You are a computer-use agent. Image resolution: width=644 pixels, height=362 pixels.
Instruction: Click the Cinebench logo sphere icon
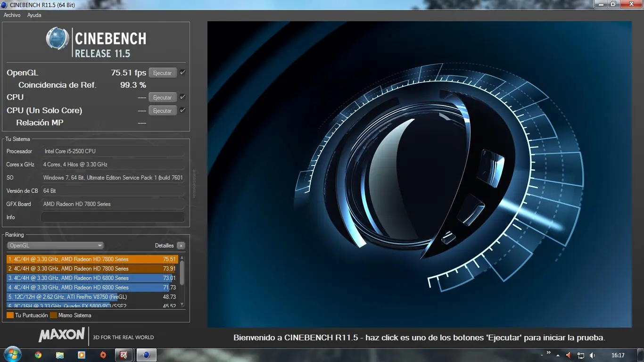[x=58, y=39]
